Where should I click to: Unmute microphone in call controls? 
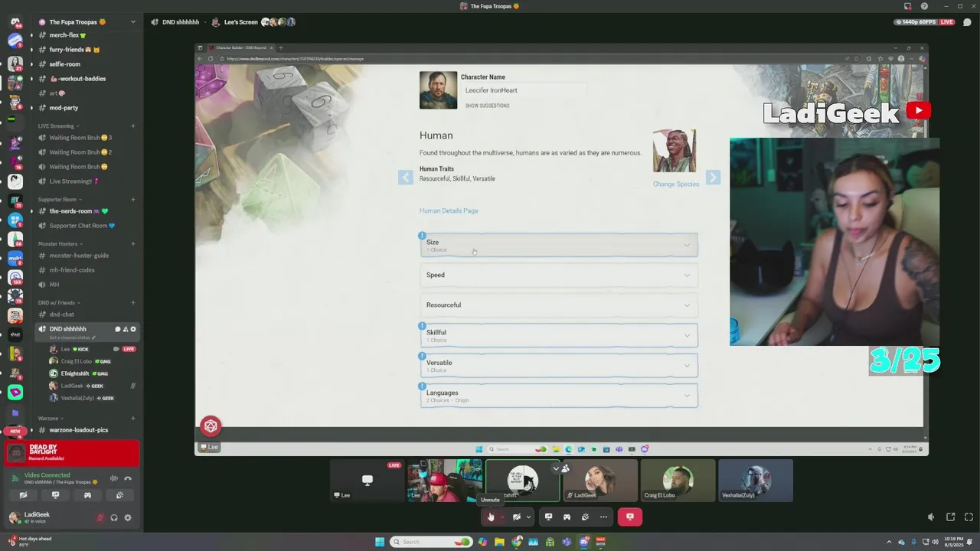490,517
